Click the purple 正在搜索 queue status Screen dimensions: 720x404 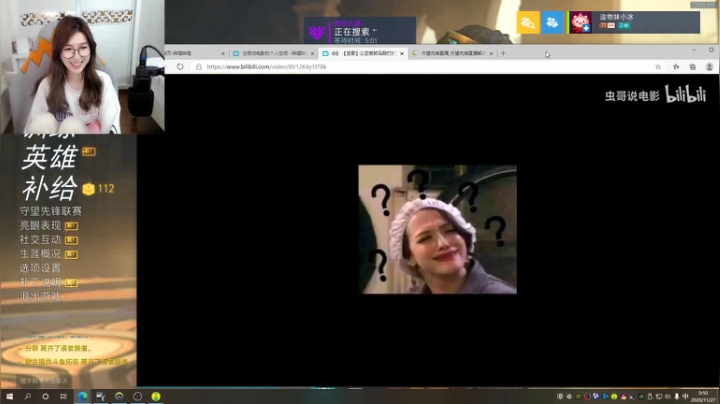tap(360, 31)
